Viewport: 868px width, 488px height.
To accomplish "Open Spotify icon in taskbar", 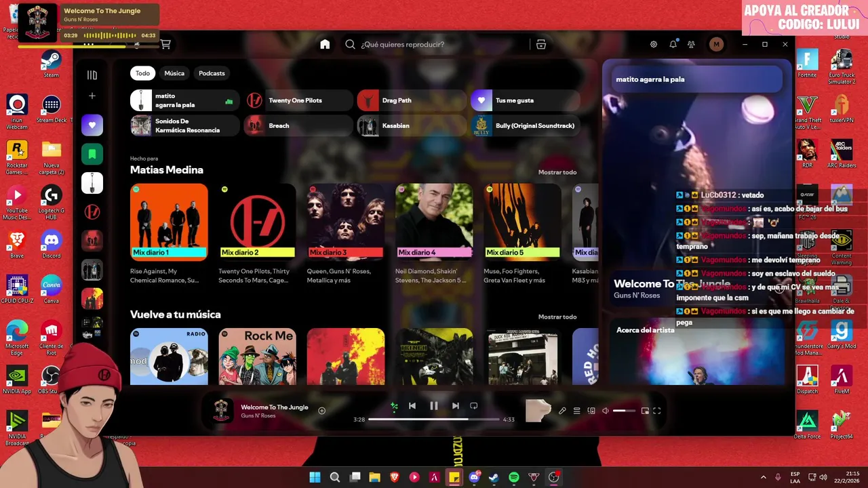I will [x=514, y=477].
